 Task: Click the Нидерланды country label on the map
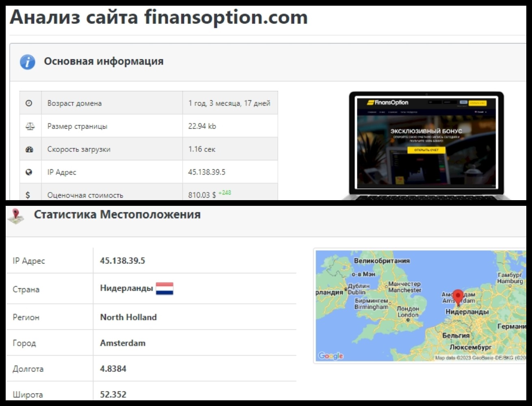coord(467,312)
